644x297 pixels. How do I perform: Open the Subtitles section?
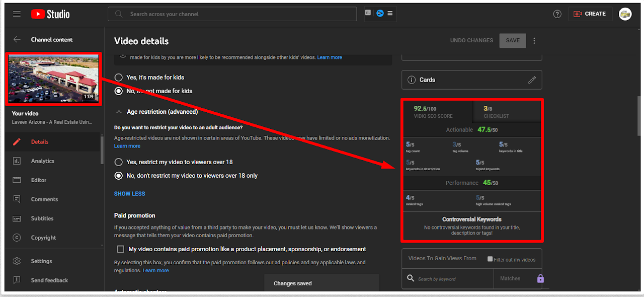(42, 218)
